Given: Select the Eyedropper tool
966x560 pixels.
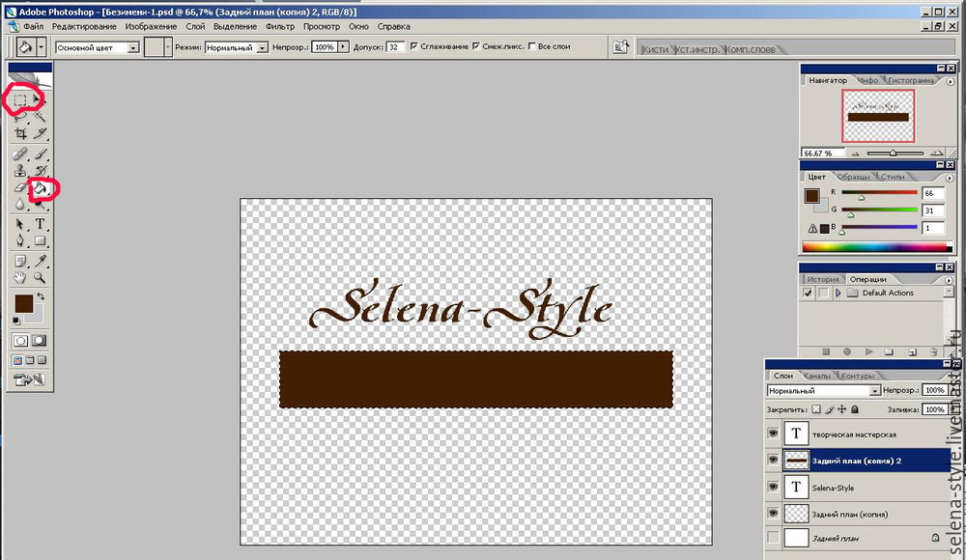Looking at the screenshot, I should pyautogui.click(x=40, y=262).
